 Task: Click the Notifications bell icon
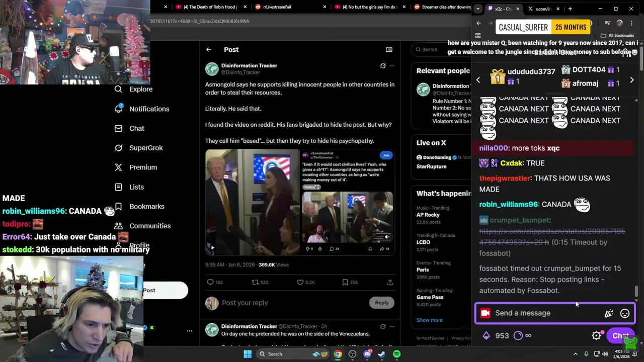coord(118,109)
